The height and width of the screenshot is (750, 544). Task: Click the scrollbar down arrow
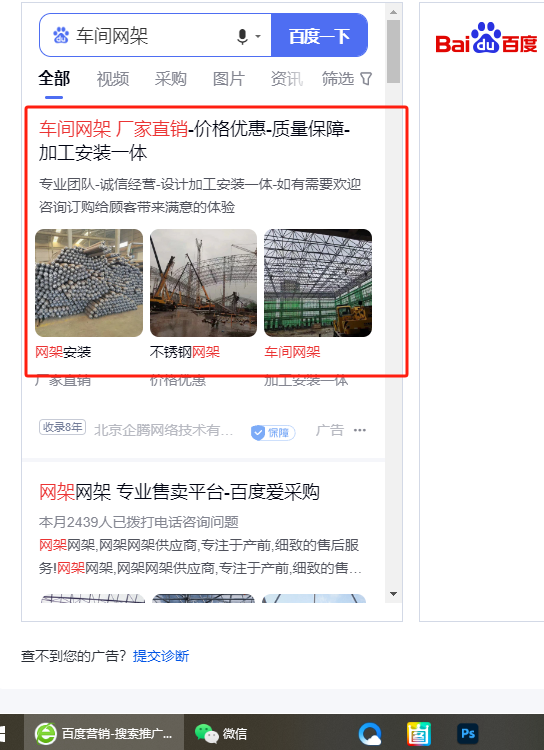pos(394,594)
